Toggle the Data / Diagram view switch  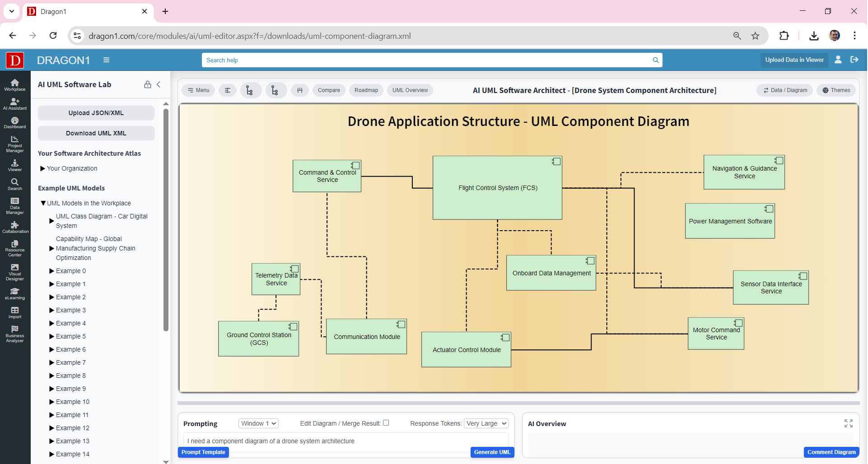[785, 90]
